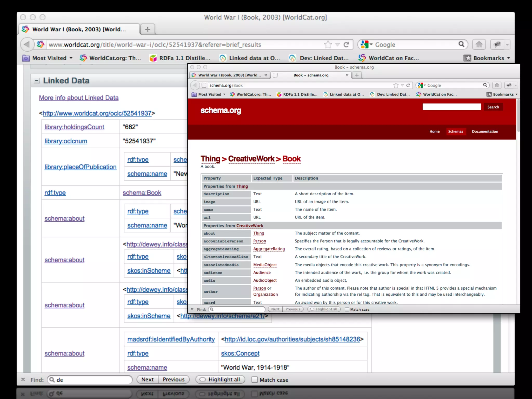Click the More info about Linked Data link
532x399 pixels.
79,98
